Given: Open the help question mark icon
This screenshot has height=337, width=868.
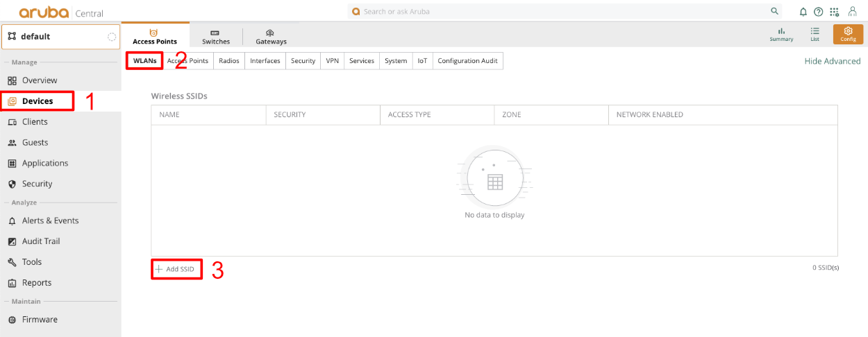Looking at the screenshot, I should [x=818, y=12].
